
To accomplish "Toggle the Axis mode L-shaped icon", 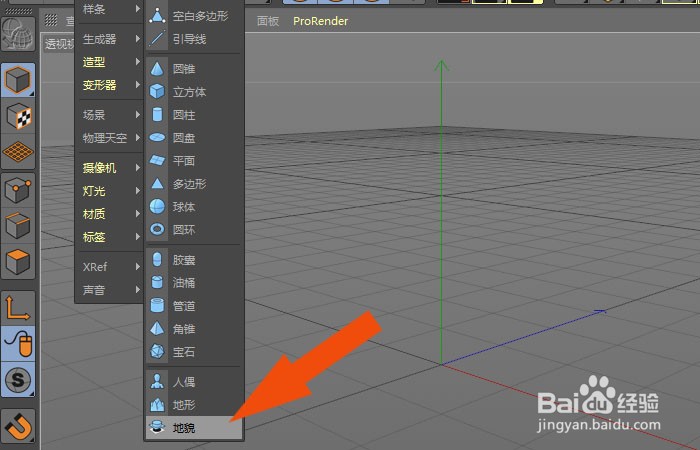I will 18,308.
